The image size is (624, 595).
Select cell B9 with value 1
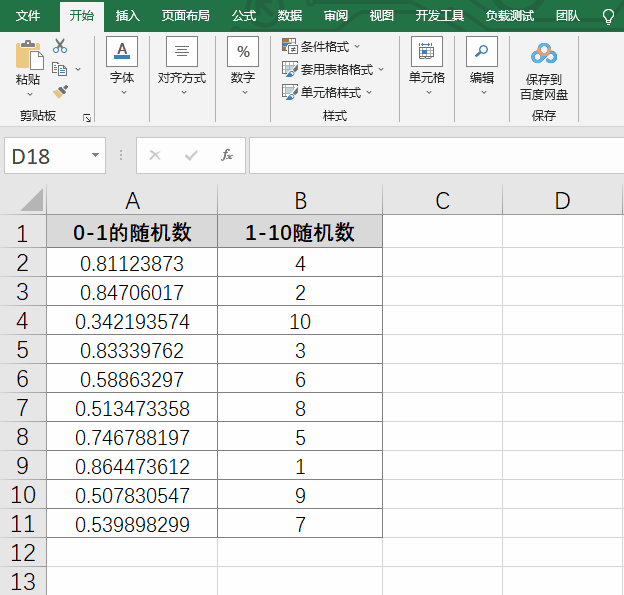300,466
